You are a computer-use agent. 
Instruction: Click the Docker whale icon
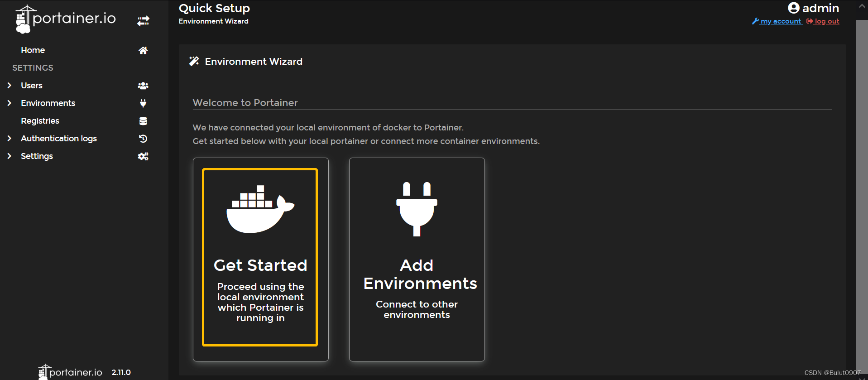click(x=260, y=209)
